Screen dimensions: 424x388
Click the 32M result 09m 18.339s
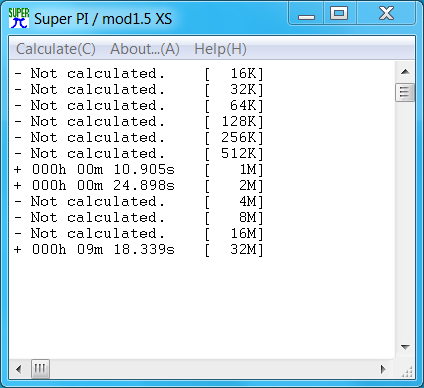(126, 249)
